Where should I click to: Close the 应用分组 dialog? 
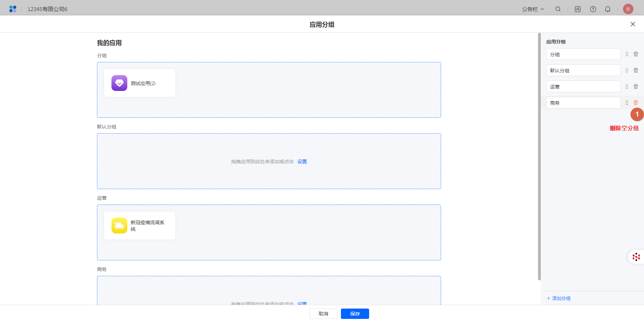[x=633, y=24]
